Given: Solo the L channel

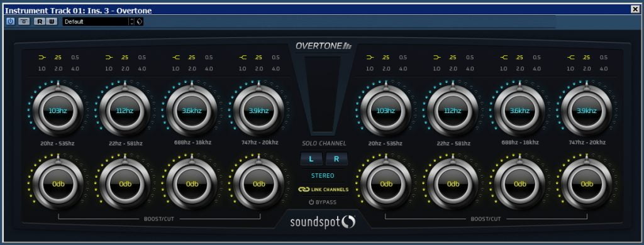Looking at the screenshot, I should point(311,159).
